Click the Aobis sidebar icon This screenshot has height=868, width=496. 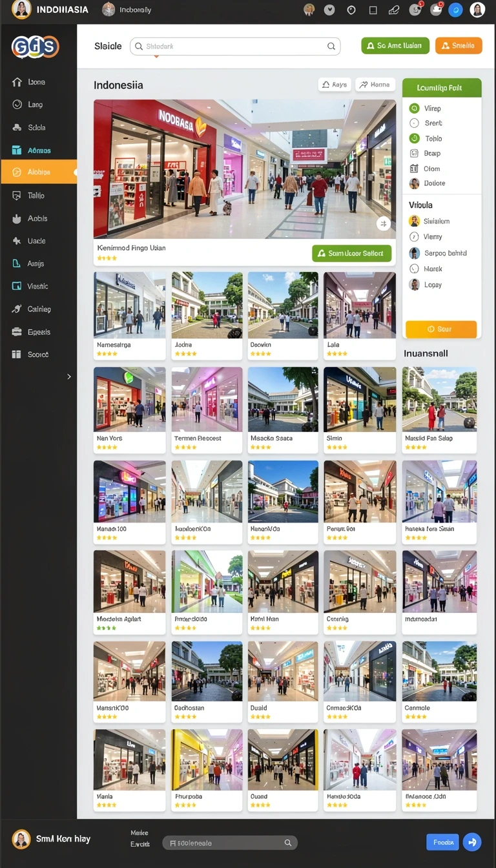tap(17, 219)
